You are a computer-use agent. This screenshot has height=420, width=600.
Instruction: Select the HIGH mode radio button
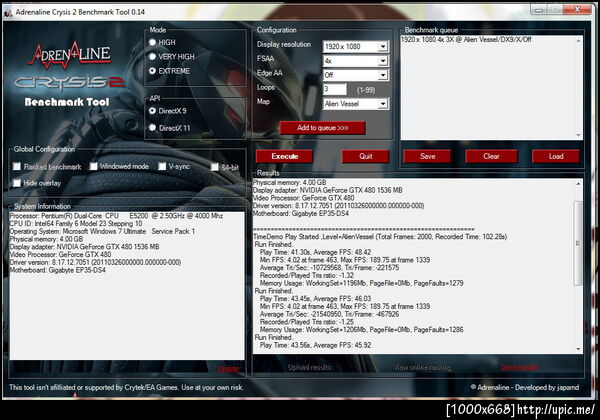point(152,42)
